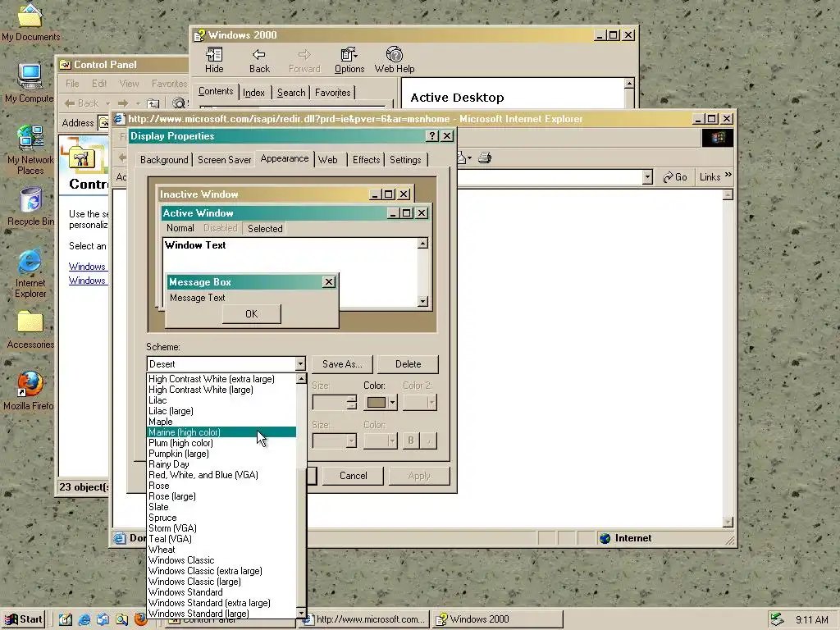Open the Favorites menu in Control Panel
The height and width of the screenshot is (630, 840).
pos(169,84)
